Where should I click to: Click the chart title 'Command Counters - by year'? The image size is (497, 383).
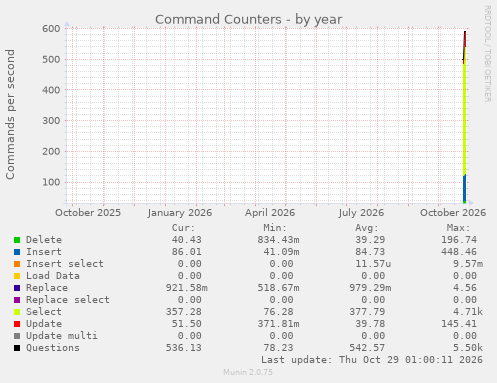tap(249, 19)
